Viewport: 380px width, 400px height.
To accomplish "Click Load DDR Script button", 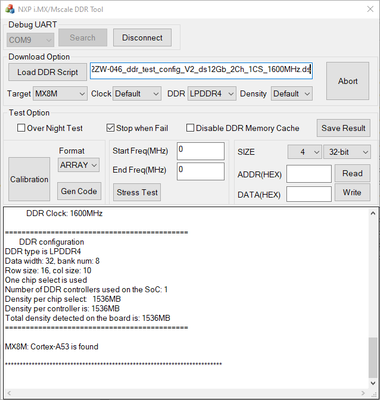I will click(x=47, y=72).
